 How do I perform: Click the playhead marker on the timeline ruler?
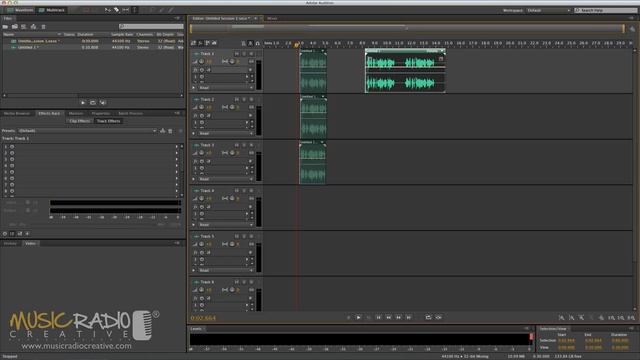coord(297,44)
